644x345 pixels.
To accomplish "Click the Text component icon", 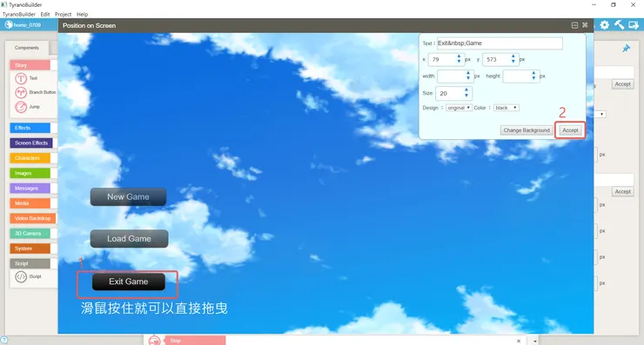I will (21, 78).
